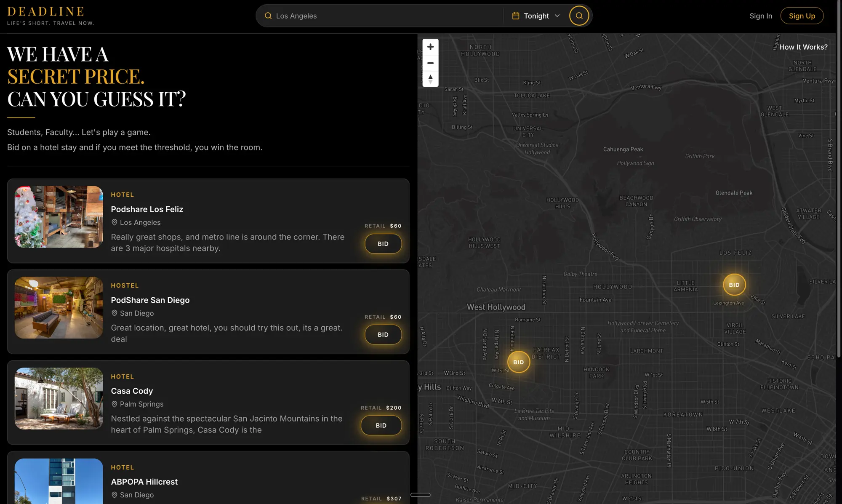Open How It Works? link
This screenshot has width=842, height=504.
click(x=803, y=47)
